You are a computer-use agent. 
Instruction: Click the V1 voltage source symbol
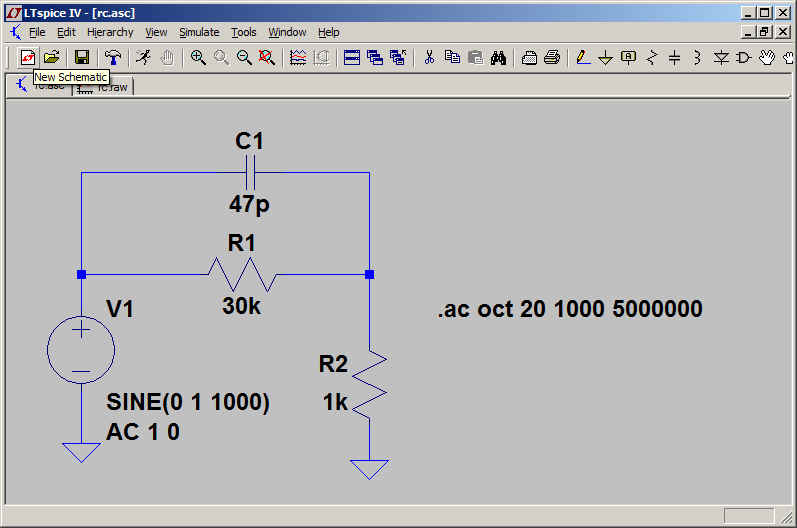(x=81, y=350)
